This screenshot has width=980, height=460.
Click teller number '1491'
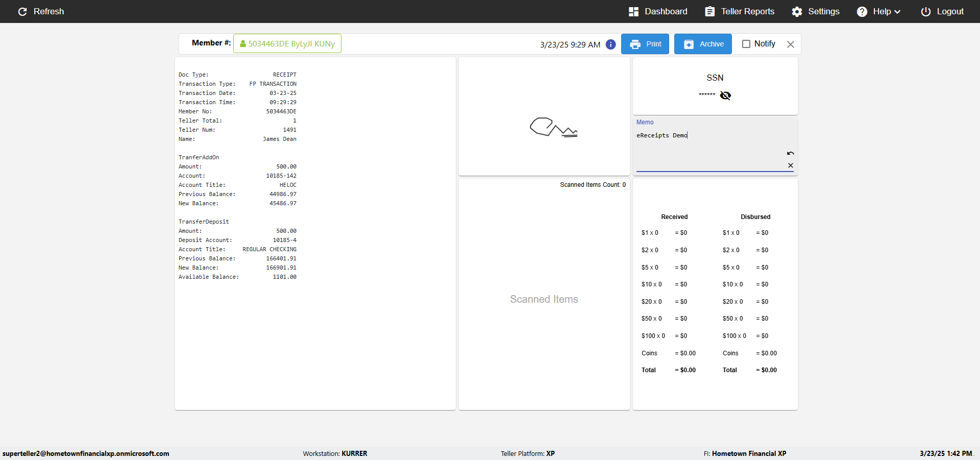289,130
